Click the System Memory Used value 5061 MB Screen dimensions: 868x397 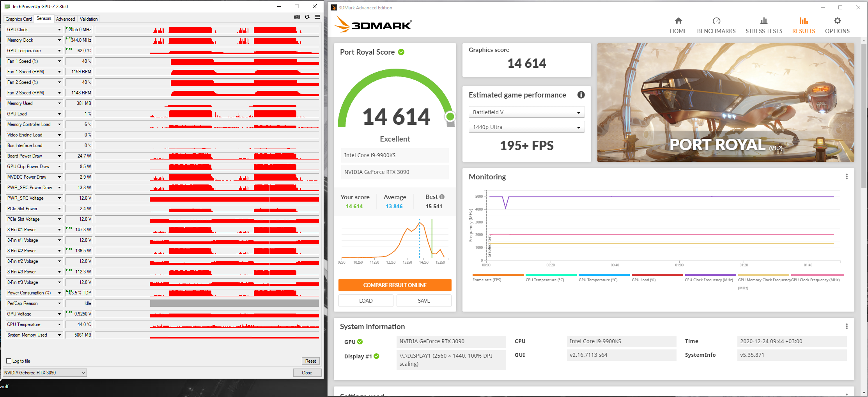coord(79,335)
